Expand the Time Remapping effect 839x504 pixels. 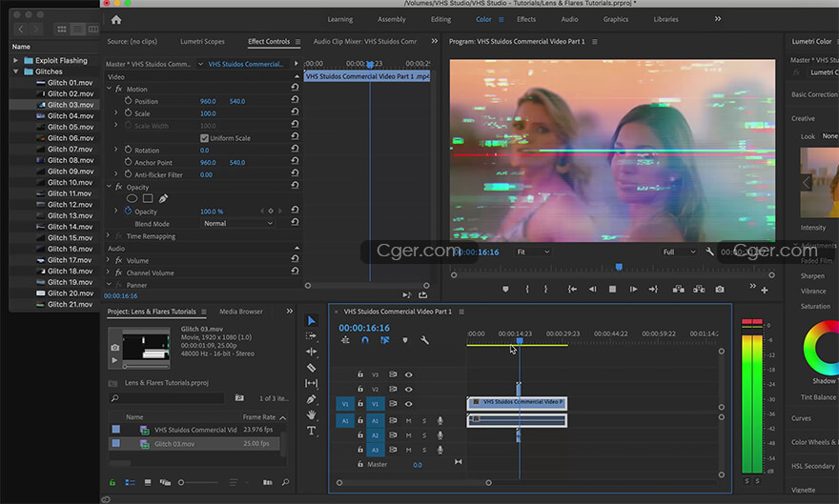[x=109, y=235]
